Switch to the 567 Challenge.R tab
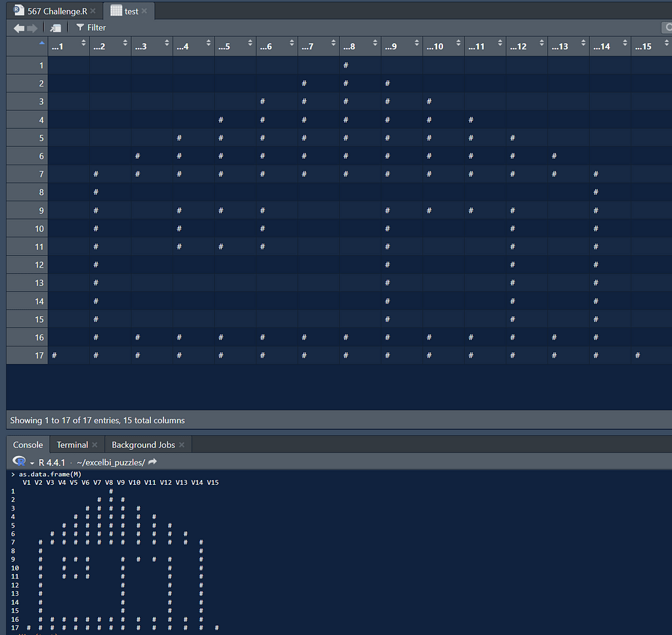 [x=56, y=11]
